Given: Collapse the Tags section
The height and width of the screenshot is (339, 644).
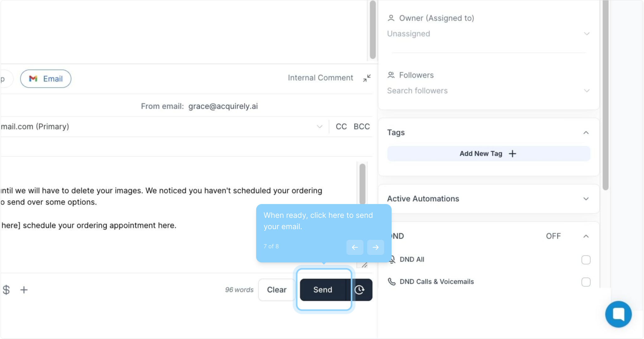Looking at the screenshot, I should pos(586,133).
